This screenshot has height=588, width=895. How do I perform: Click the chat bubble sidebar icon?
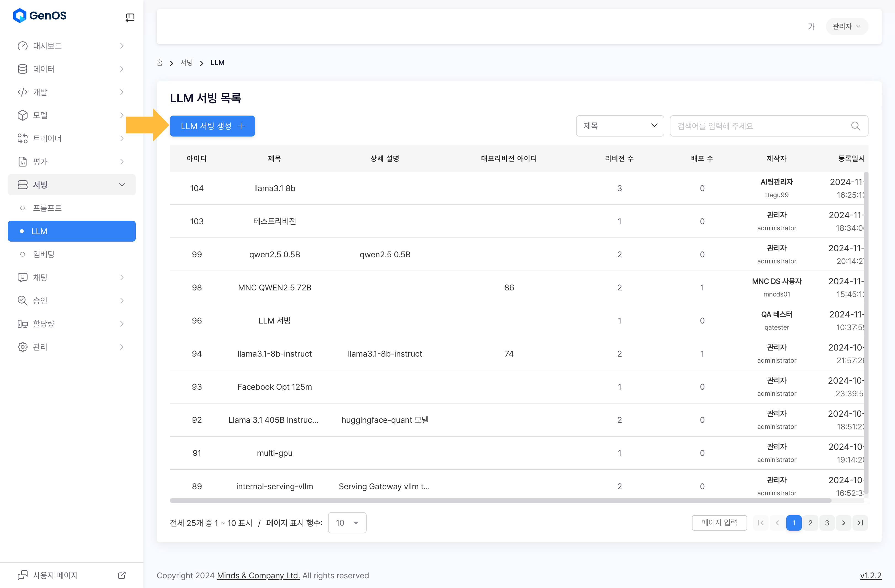coord(23,277)
